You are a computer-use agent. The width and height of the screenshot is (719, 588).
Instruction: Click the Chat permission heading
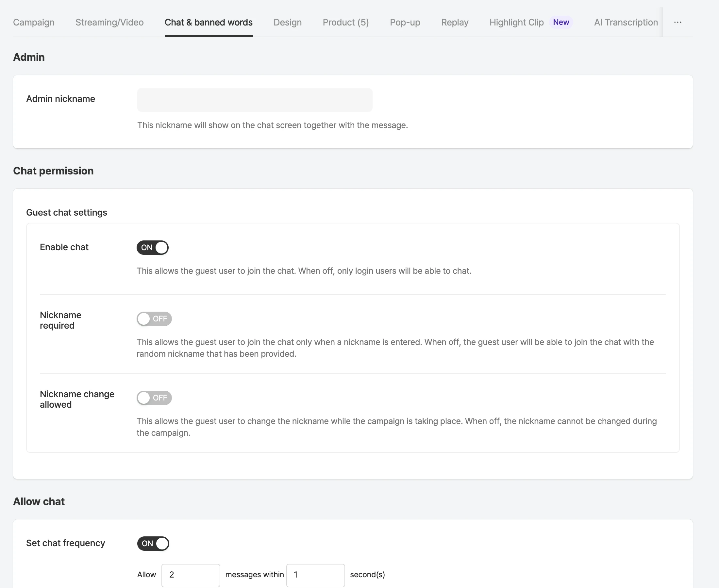[x=53, y=171]
